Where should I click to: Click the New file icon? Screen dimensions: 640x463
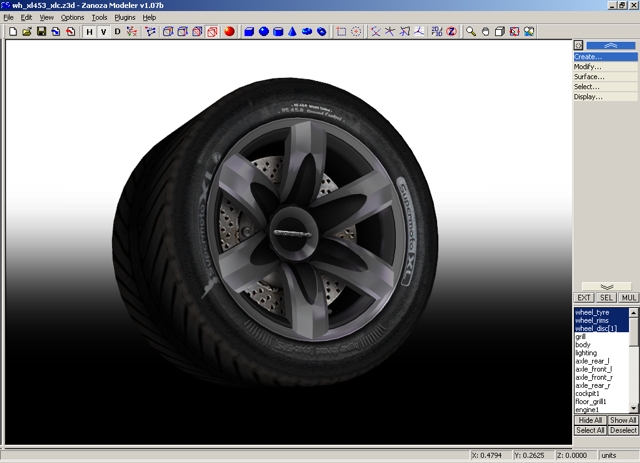click(x=12, y=32)
